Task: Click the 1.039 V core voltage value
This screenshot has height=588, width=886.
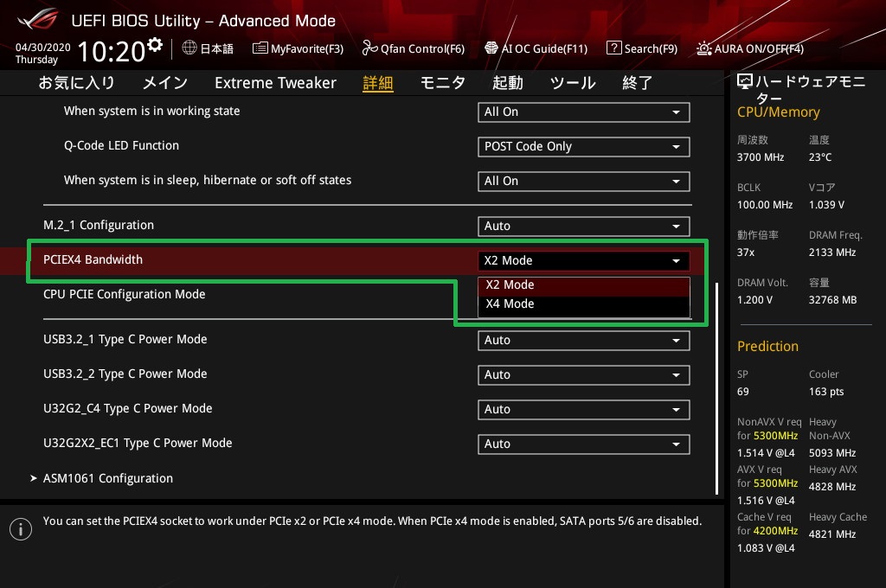Action: click(826, 205)
